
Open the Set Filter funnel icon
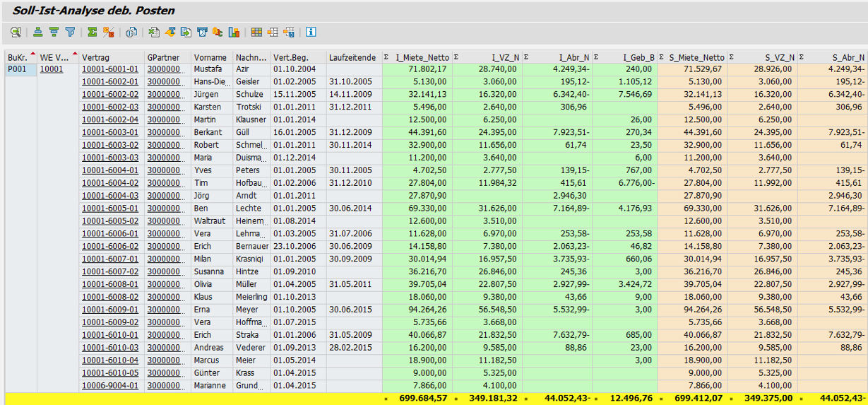70,32
